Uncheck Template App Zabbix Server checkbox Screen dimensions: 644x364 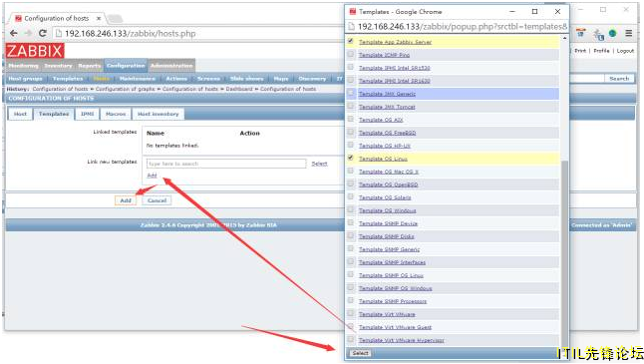(350, 41)
